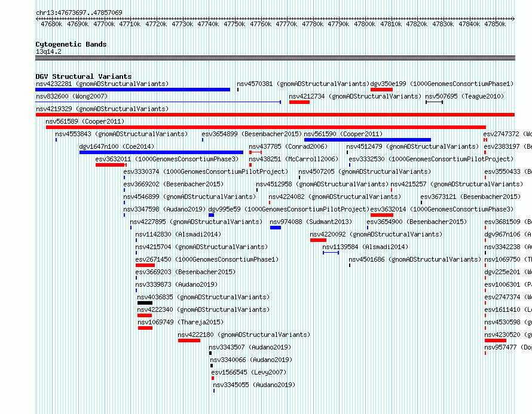Click red bar under nsv4220092
The width and height of the screenshot is (532, 414).
click(x=318, y=240)
